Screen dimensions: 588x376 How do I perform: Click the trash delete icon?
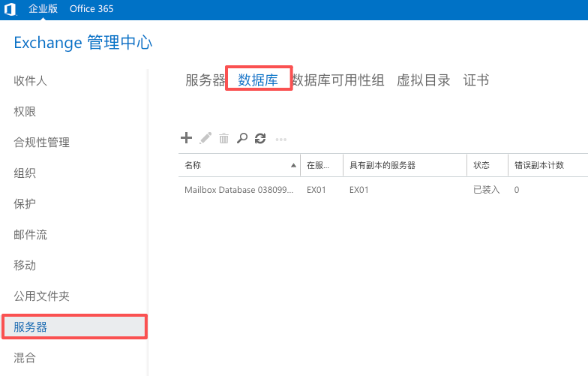click(x=223, y=138)
